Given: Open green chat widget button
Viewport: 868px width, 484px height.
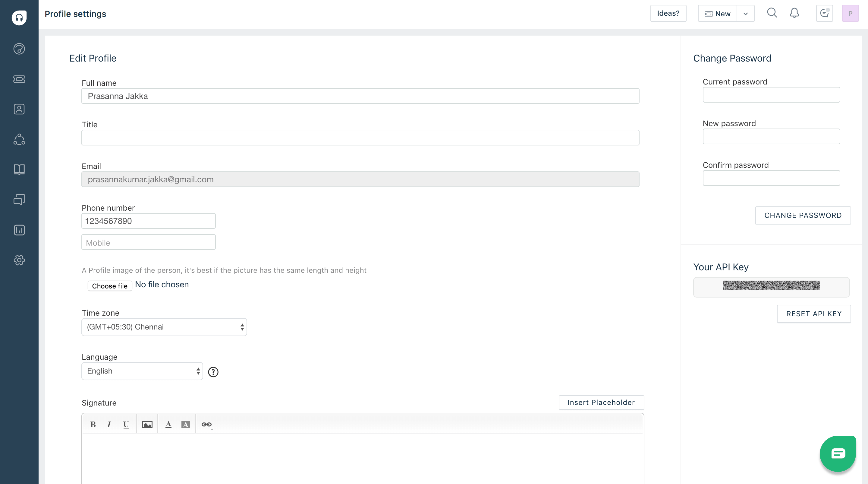Looking at the screenshot, I should pyautogui.click(x=838, y=453).
